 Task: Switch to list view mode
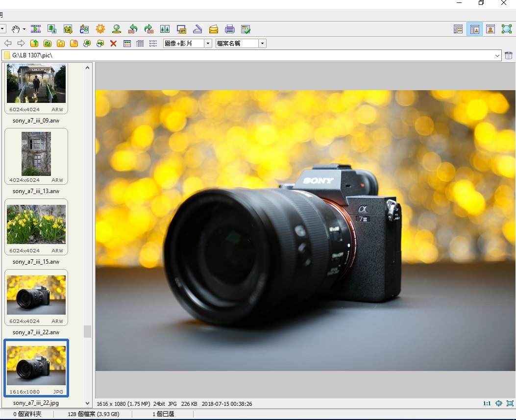[153, 44]
